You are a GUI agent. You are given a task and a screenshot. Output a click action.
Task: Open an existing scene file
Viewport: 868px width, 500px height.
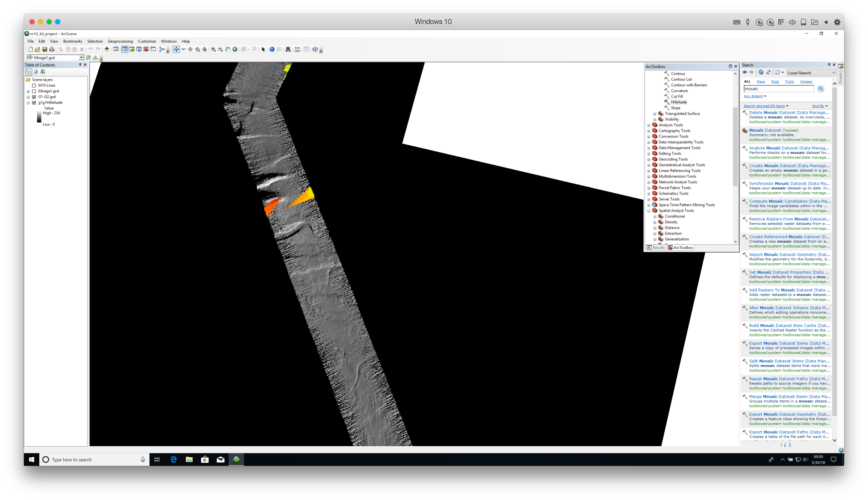click(x=38, y=50)
